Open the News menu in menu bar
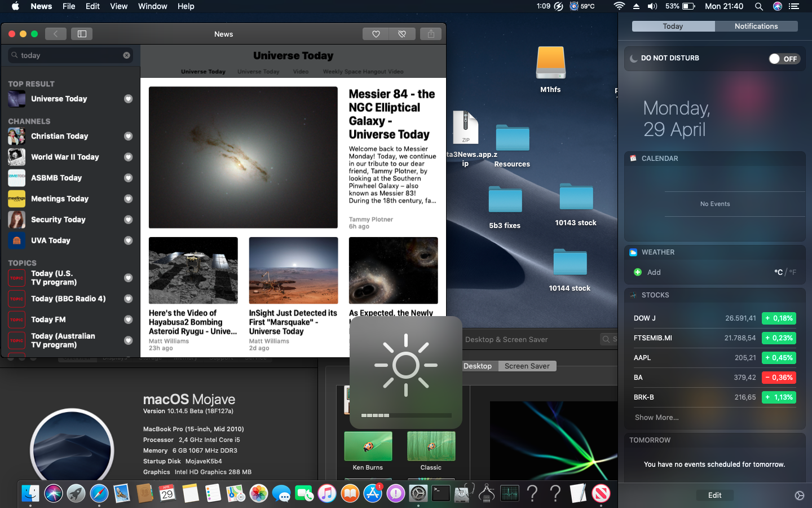 coord(41,6)
